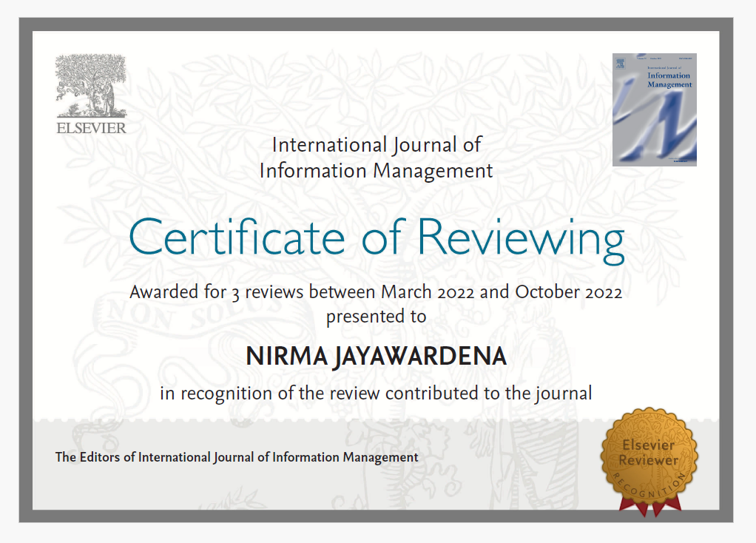Click 'The Editors of International Journal' footer text

(237, 457)
